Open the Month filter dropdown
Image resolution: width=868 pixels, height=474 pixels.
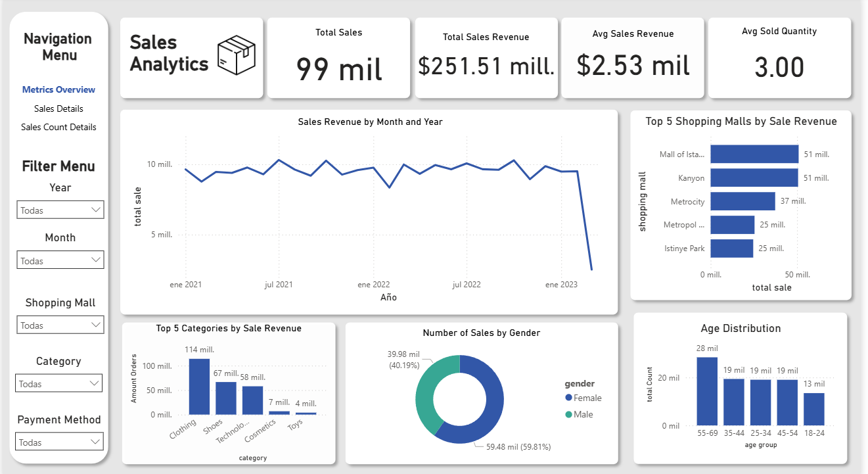click(60, 260)
